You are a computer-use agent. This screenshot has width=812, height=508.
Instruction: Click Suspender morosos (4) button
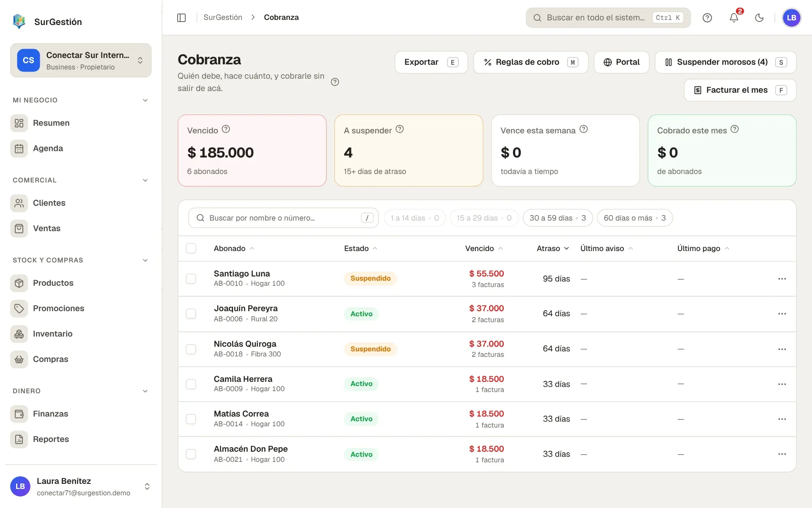[x=725, y=62]
